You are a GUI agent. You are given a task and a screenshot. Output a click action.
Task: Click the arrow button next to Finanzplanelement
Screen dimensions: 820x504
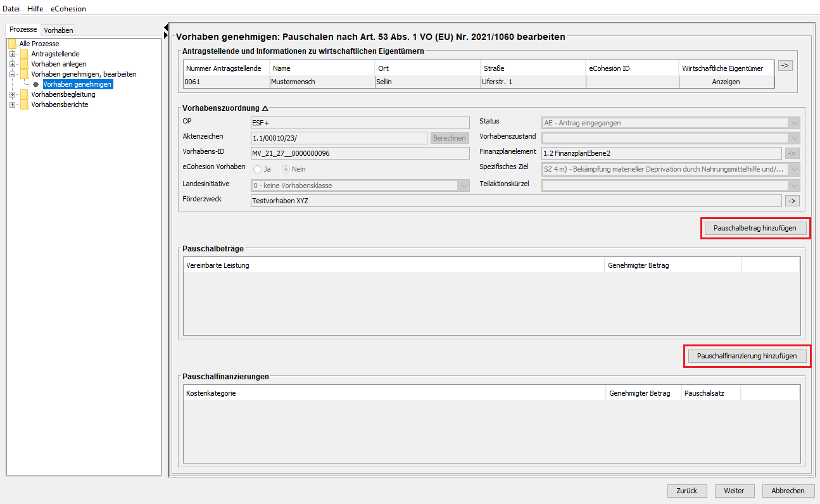[x=792, y=153]
